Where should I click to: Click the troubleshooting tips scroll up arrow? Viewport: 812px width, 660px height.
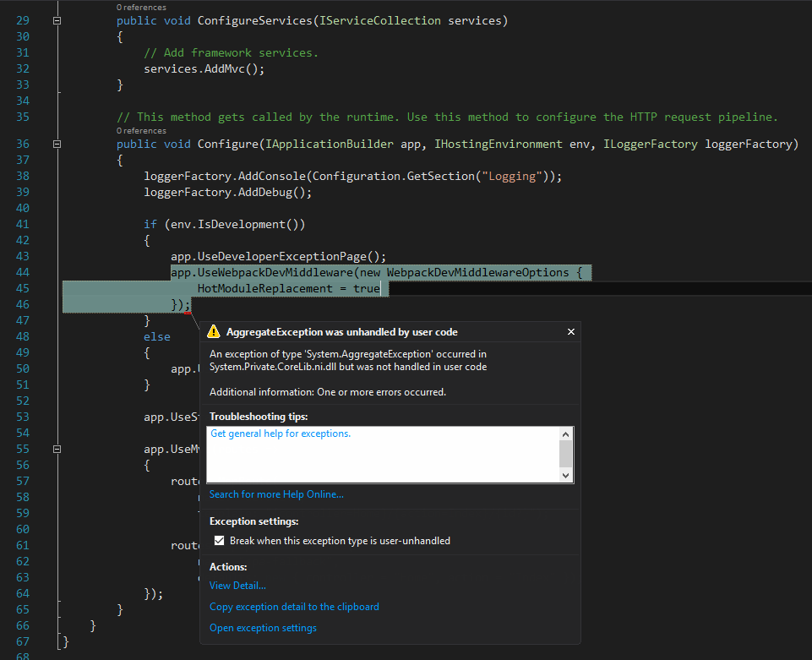point(566,434)
